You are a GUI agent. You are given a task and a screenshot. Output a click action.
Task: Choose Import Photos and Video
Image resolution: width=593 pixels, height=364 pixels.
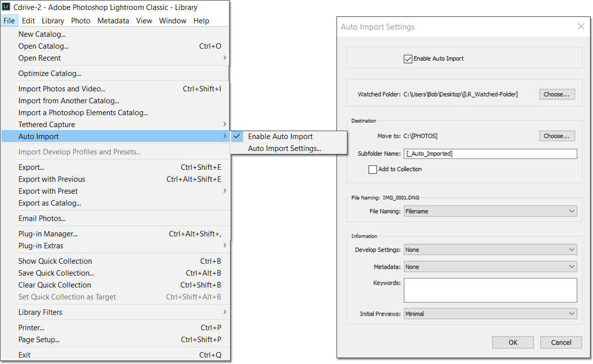click(115, 89)
